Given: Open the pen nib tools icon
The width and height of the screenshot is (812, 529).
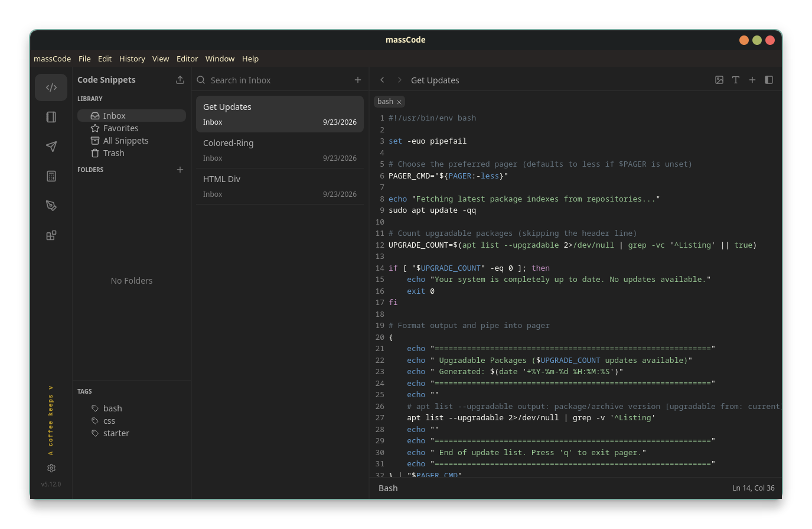Looking at the screenshot, I should click(x=51, y=206).
